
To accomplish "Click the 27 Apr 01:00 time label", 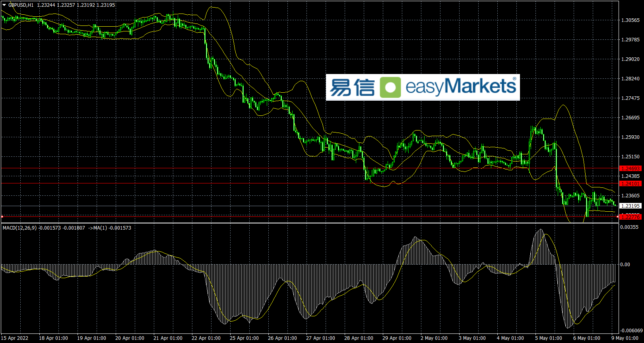I will point(320,338).
